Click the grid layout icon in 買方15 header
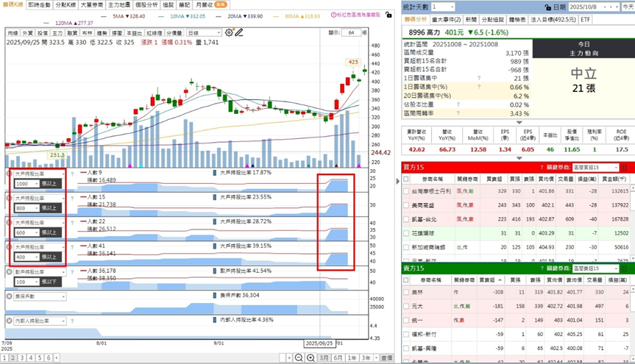 coord(624,168)
